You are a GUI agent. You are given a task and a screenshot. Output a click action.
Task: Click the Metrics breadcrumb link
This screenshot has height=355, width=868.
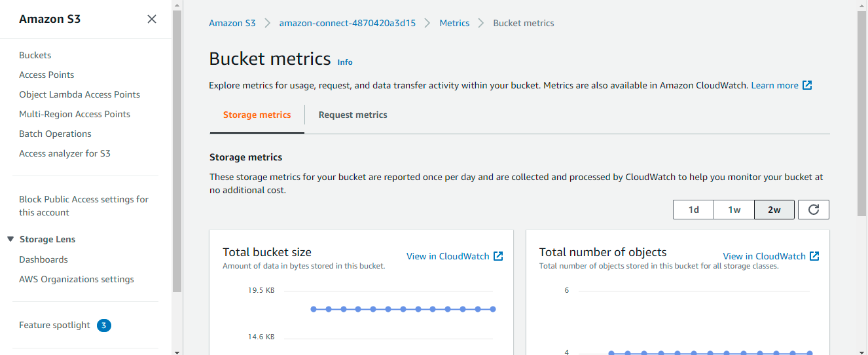tap(454, 23)
